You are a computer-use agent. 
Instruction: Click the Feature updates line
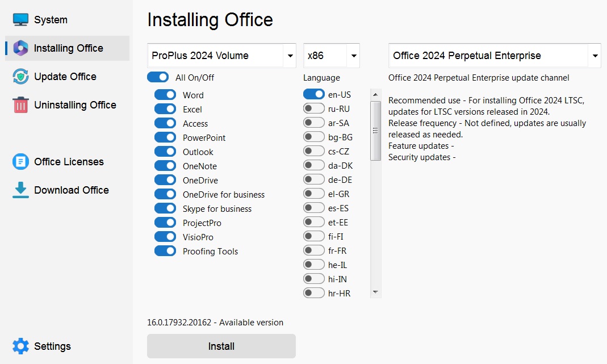pyautogui.click(x=421, y=146)
